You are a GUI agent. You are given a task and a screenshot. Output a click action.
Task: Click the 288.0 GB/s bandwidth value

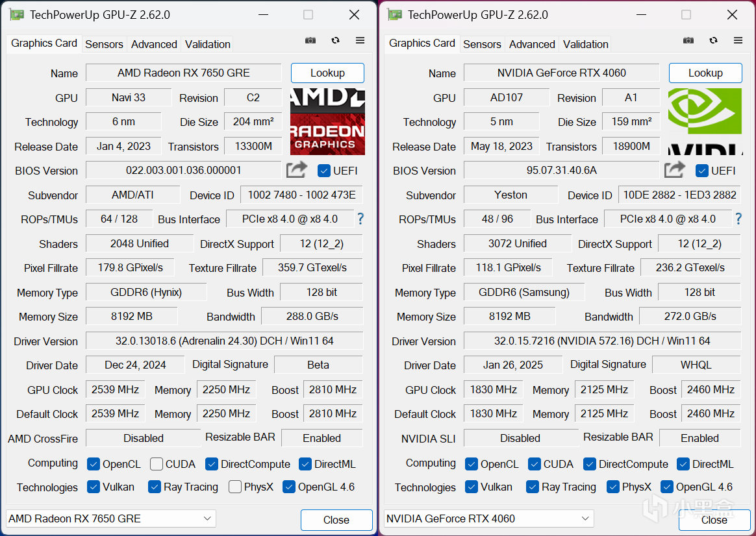(312, 317)
